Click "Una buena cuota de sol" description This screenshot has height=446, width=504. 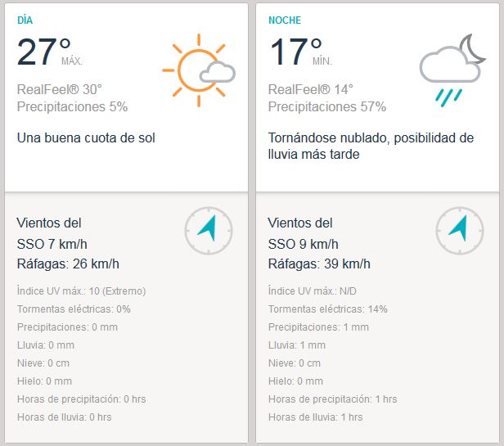[x=86, y=137]
